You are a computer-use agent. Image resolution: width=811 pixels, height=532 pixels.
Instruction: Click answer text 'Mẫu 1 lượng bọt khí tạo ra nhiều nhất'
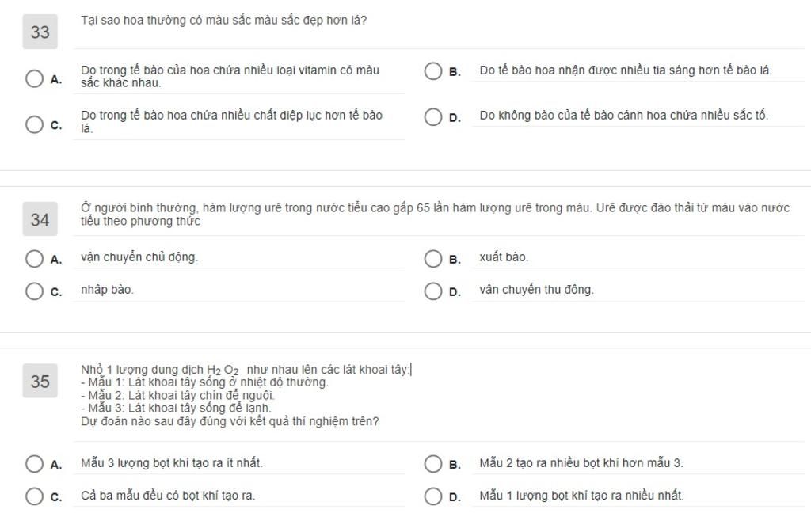point(581,496)
